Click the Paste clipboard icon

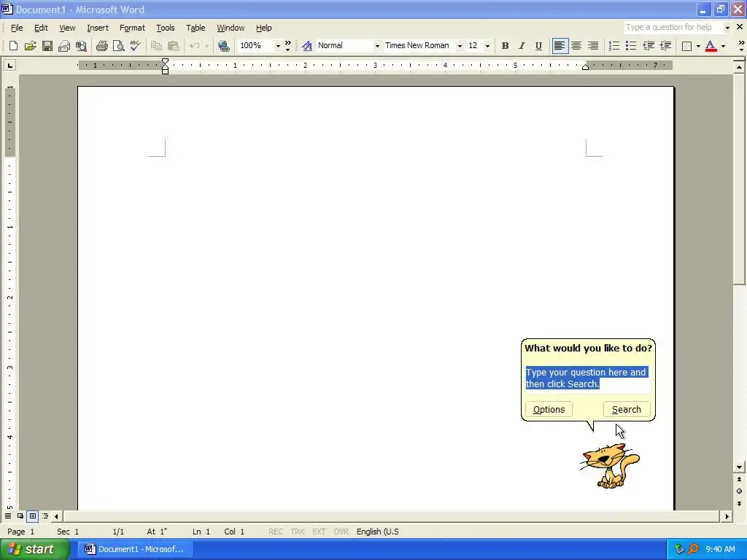(x=174, y=46)
